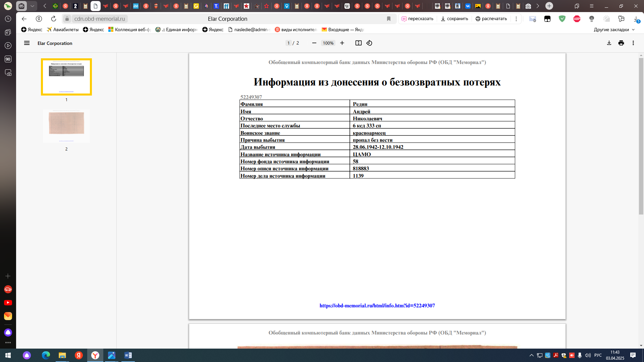Open browser downloads panel

636,19
